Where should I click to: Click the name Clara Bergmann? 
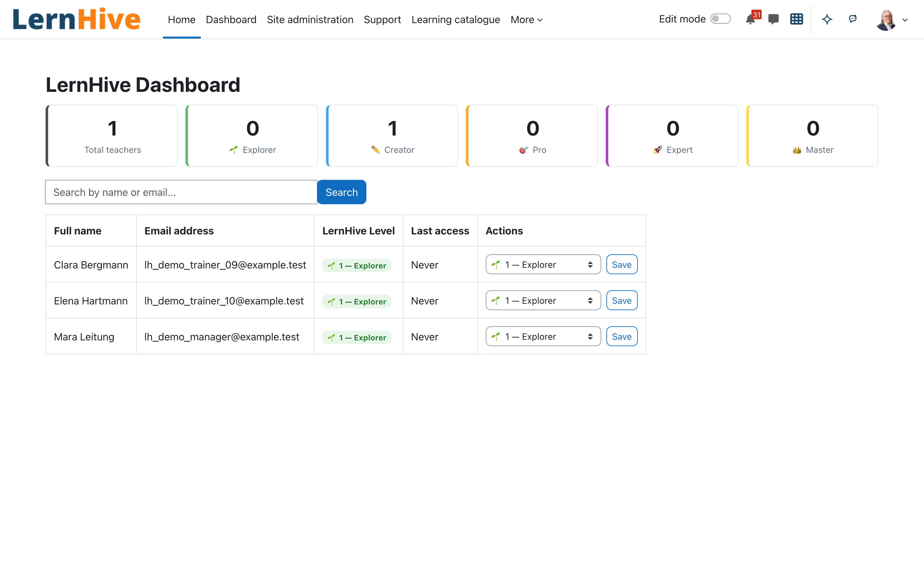coord(91,265)
